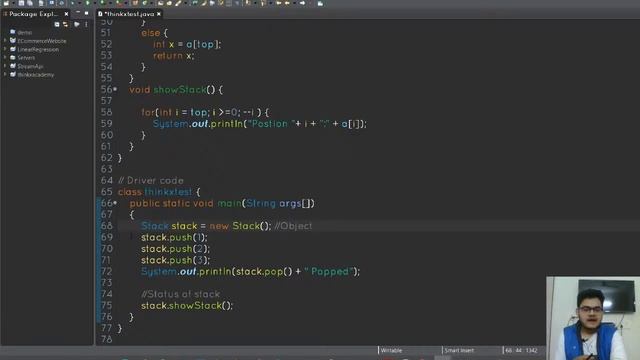Select LinearRegression project name
Screen dimensions: 640x360
[38, 49]
